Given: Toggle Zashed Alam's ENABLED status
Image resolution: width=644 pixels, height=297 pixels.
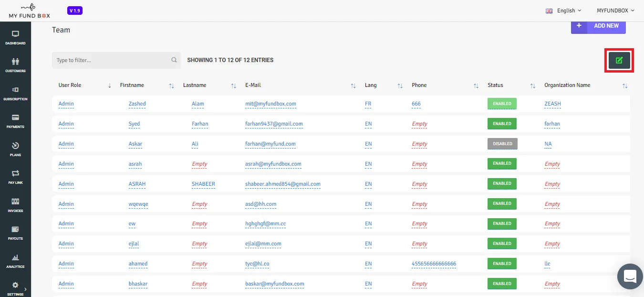Looking at the screenshot, I should pos(502,104).
